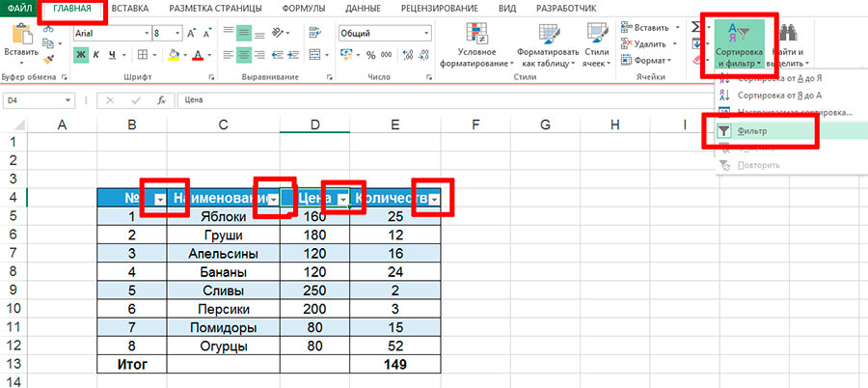Toggle underline (Ч) formatting
Image resolution: width=868 pixels, height=388 pixels.
coord(113,54)
